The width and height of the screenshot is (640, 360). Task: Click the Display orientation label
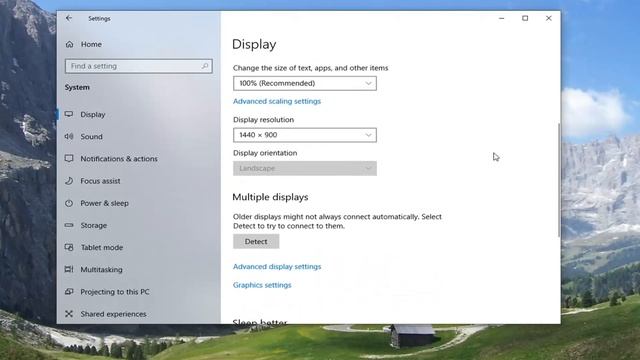coord(265,153)
